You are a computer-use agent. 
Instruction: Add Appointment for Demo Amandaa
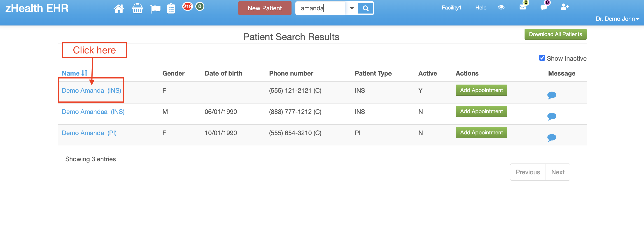click(481, 111)
